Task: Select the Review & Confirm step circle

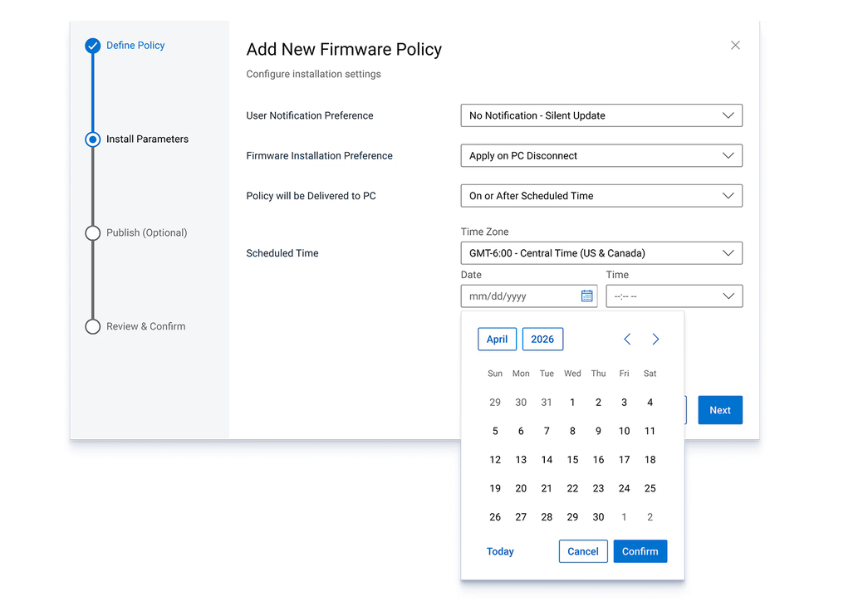Action: point(92,326)
